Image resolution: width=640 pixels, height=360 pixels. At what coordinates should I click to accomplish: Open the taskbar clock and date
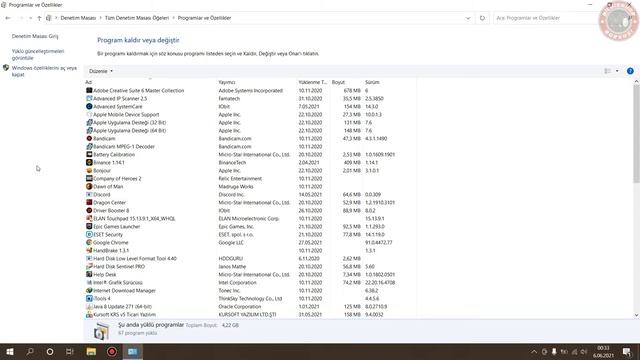click(x=603, y=351)
